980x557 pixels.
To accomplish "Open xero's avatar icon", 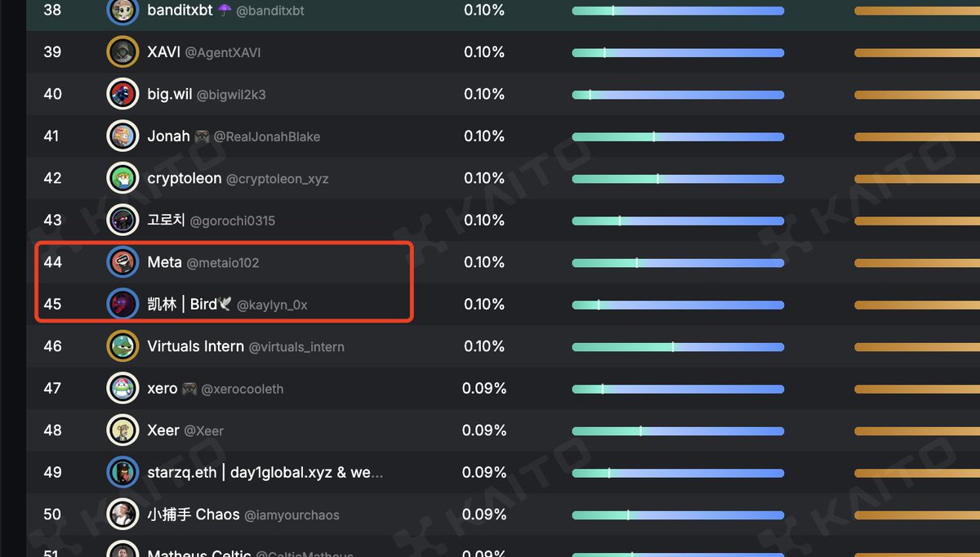I will click(x=122, y=389).
